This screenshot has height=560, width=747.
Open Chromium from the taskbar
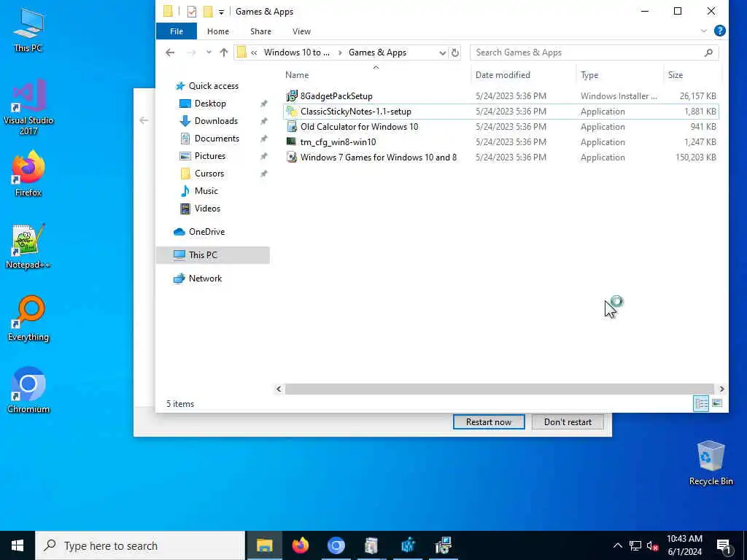point(336,545)
